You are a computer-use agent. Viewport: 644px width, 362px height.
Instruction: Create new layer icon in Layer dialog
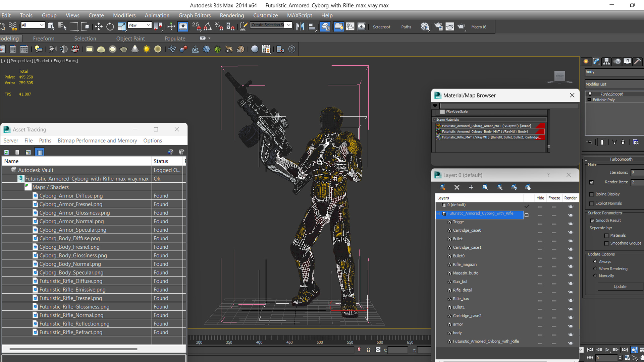443,187
